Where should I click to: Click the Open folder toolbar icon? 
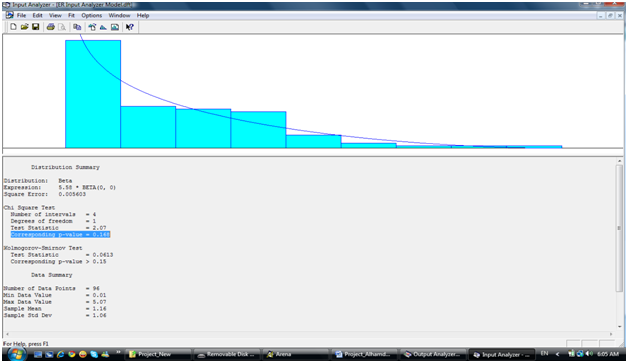pos(24,27)
